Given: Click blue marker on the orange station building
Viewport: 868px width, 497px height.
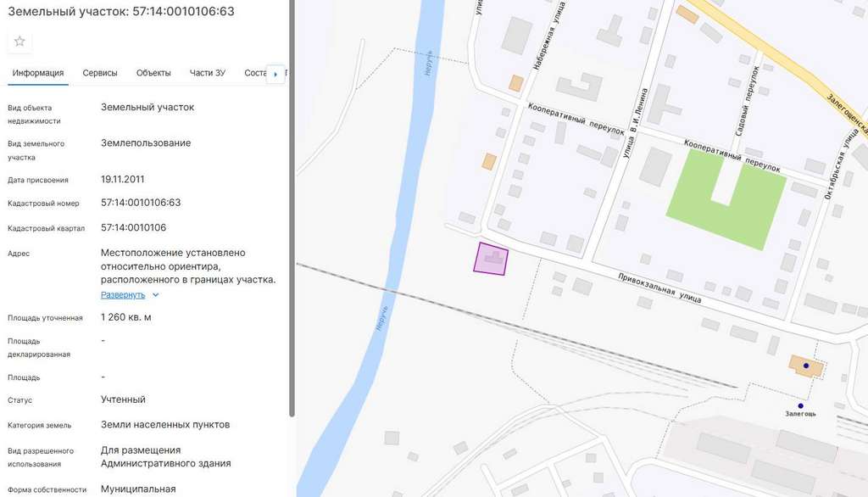Looking at the screenshot, I should (x=806, y=366).
